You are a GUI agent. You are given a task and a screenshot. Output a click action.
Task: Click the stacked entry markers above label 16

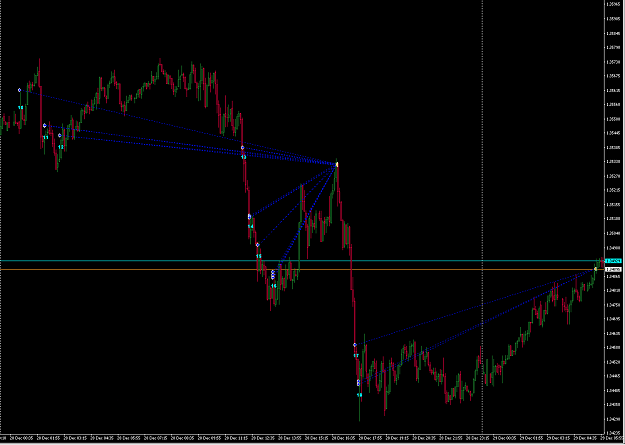pyautogui.click(x=273, y=275)
